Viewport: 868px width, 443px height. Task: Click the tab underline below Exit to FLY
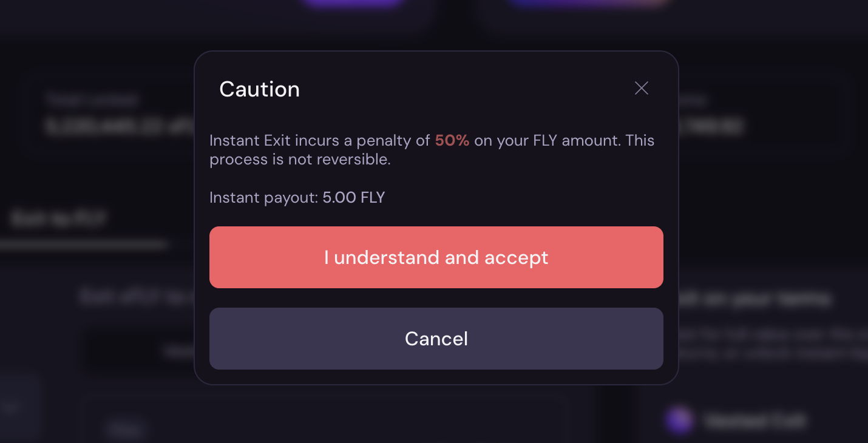[83, 245]
